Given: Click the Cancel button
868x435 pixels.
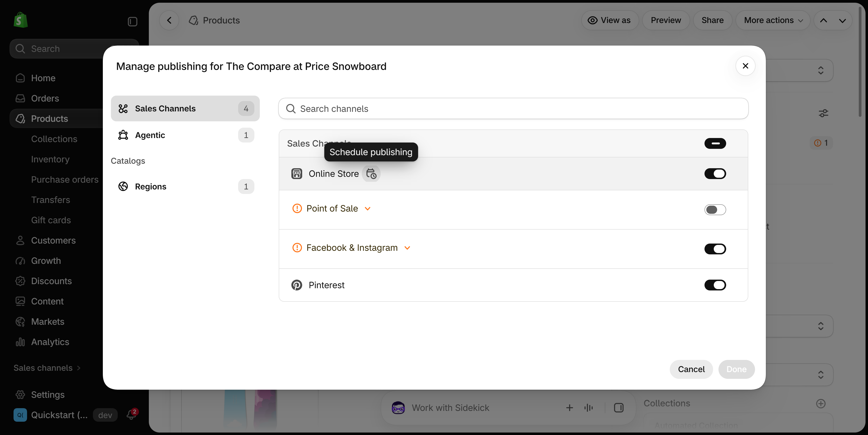Looking at the screenshot, I should 691,369.
